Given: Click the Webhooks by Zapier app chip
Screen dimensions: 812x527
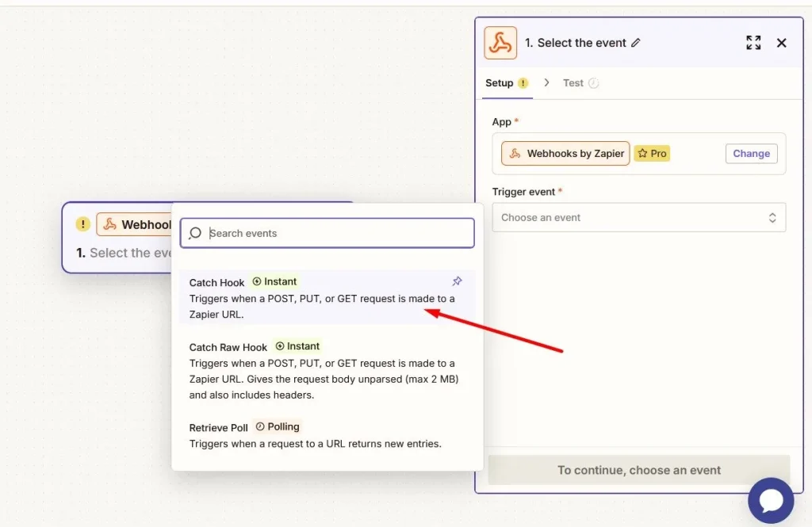Looking at the screenshot, I should [565, 153].
